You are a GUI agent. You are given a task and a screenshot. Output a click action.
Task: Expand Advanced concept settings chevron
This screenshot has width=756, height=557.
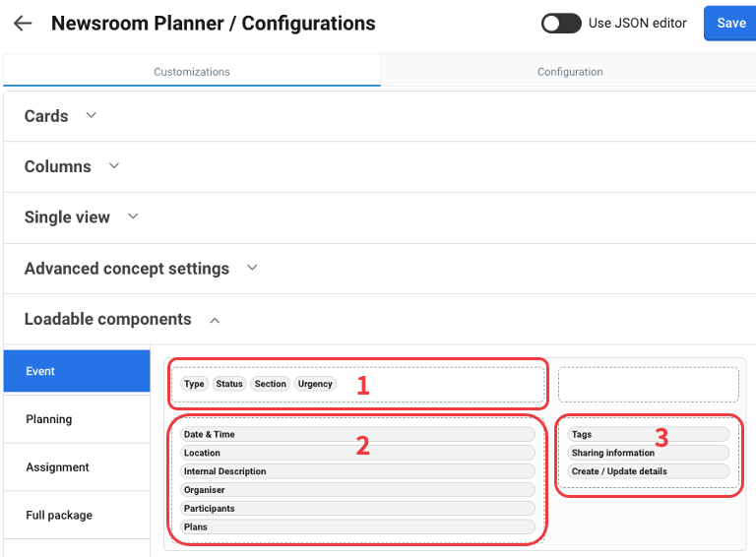pyautogui.click(x=252, y=268)
